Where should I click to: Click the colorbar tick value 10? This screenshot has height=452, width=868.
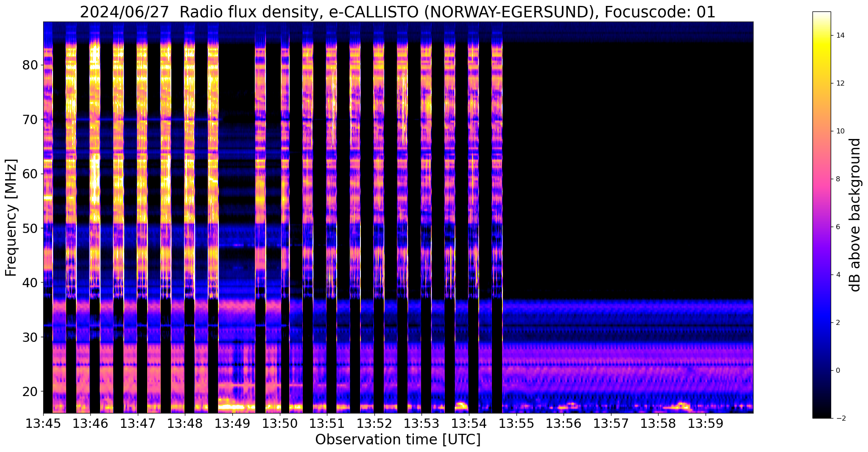(x=840, y=131)
